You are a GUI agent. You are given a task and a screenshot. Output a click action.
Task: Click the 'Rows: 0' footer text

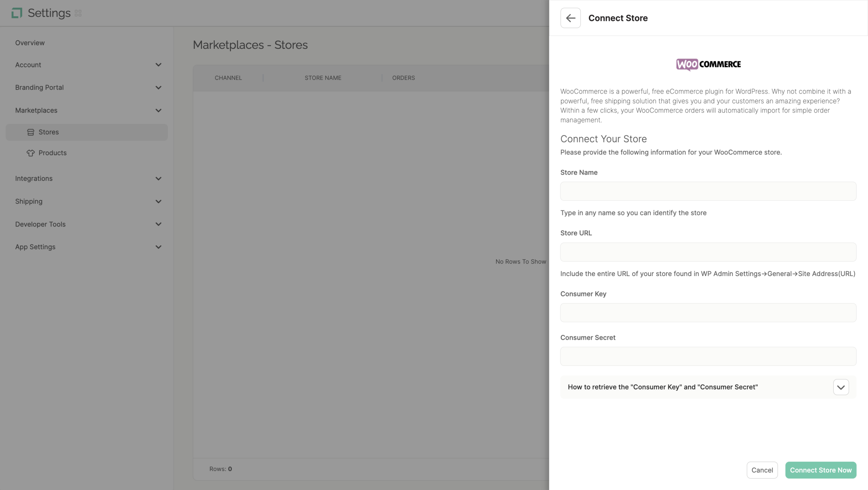coord(221,469)
